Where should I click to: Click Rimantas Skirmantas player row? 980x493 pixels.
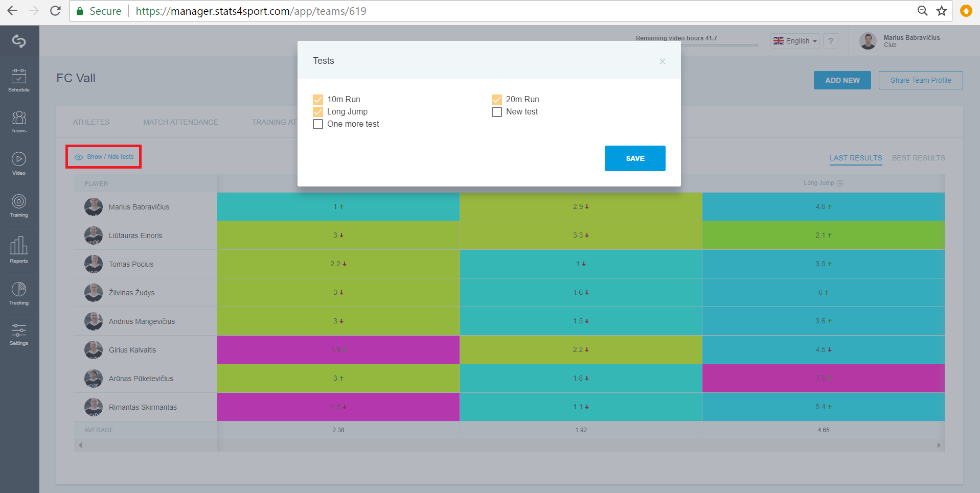(509, 407)
